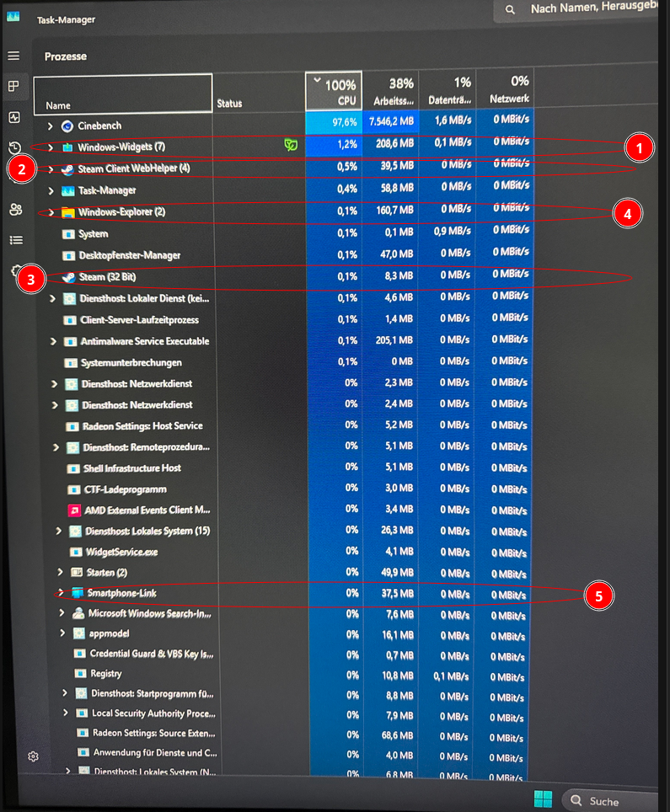Click Cinebench's 97,6% CPU value
This screenshot has width=670, height=812.
pos(345,123)
